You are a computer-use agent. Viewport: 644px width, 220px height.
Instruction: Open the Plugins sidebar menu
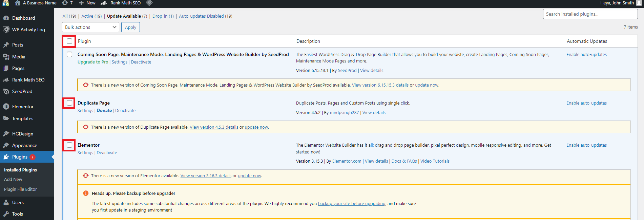coord(27,157)
